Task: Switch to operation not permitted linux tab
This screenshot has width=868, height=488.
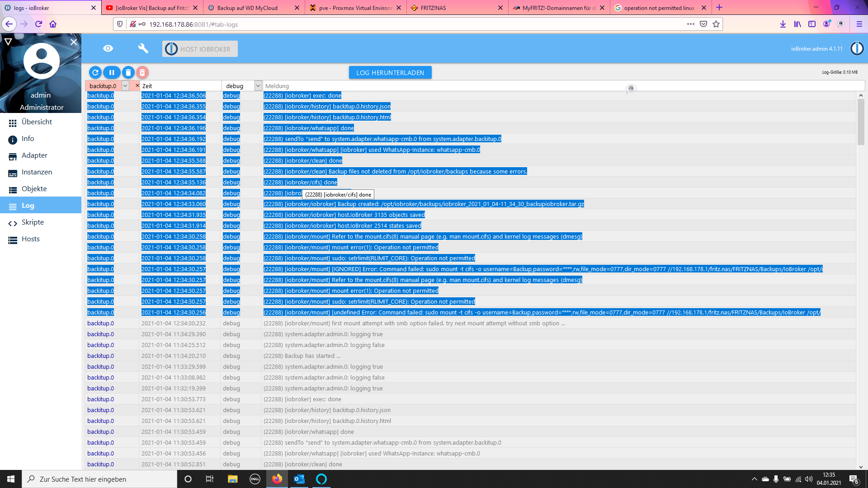Action: [x=660, y=8]
